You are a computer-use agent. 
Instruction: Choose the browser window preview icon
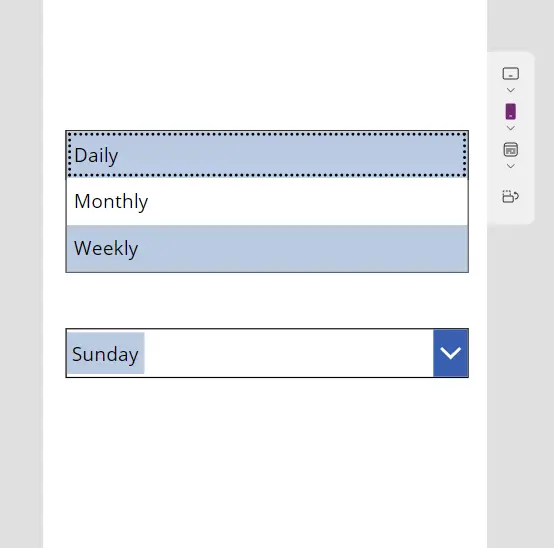(511, 149)
